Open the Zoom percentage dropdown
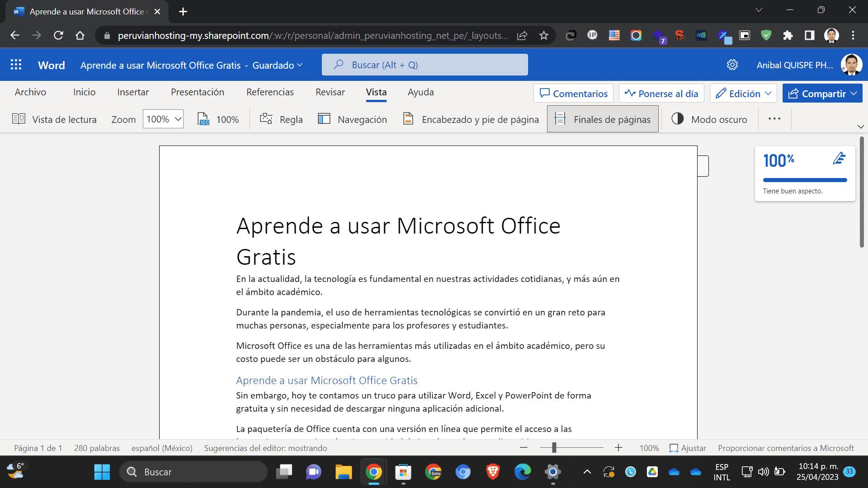The height and width of the screenshot is (488, 868). pyautogui.click(x=162, y=119)
